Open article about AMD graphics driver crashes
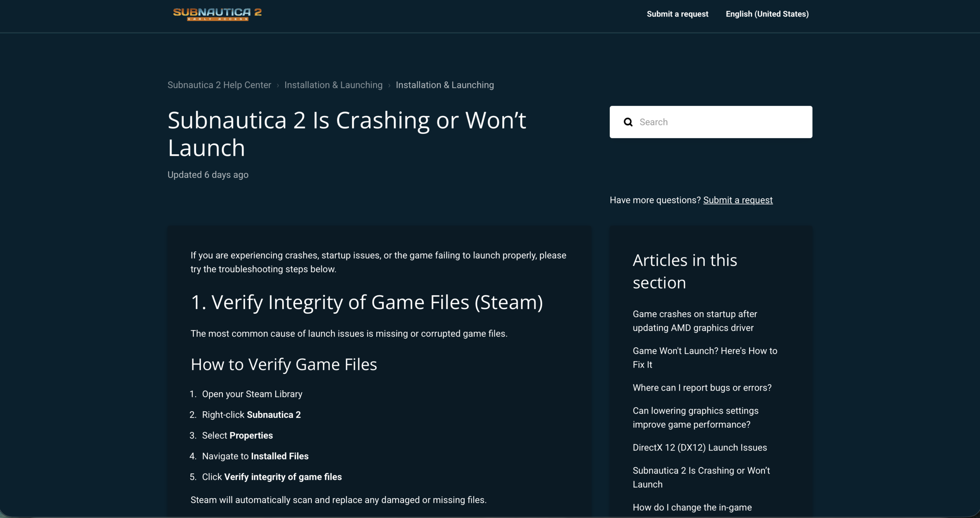The height and width of the screenshot is (518, 980). [x=695, y=321]
